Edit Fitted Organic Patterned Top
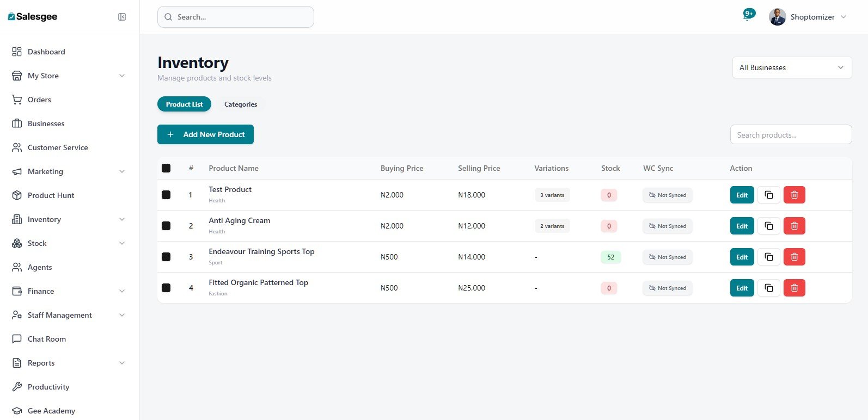Screen dimensions: 868x420 pos(742,288)
